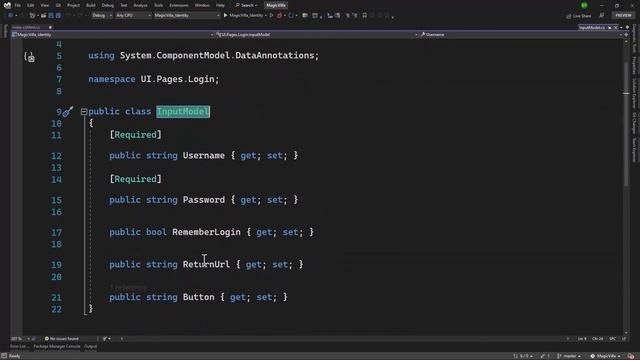
Task: Open the Package Manager Console tab
Action: coord(57,347)
